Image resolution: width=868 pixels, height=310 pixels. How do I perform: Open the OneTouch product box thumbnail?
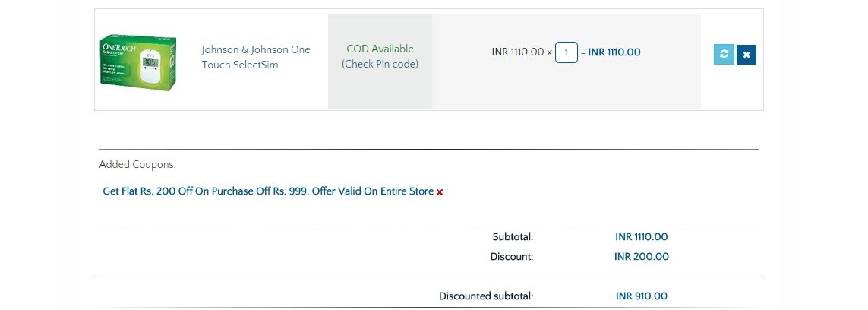139,60
